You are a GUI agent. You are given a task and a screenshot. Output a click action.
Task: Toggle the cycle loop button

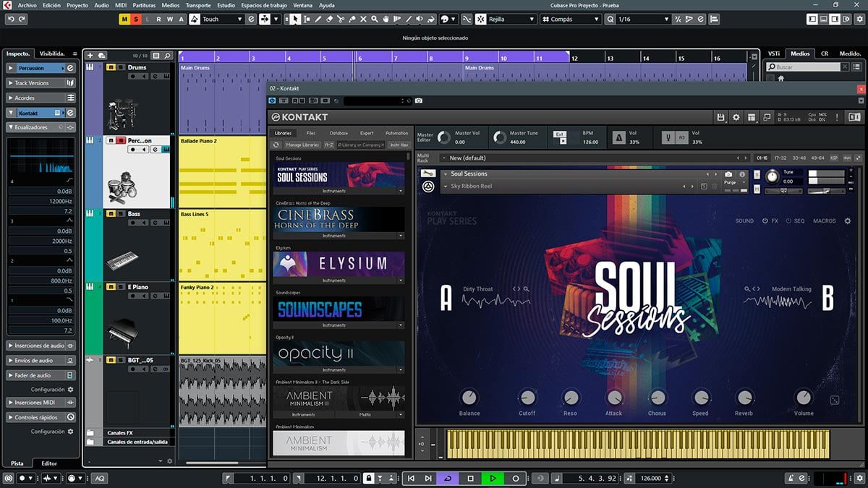pyautogui.click(x=448, y=479)
